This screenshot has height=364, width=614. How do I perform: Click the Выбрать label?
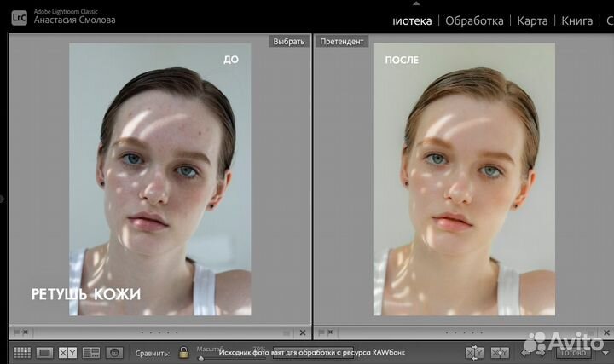click(288, 42)
